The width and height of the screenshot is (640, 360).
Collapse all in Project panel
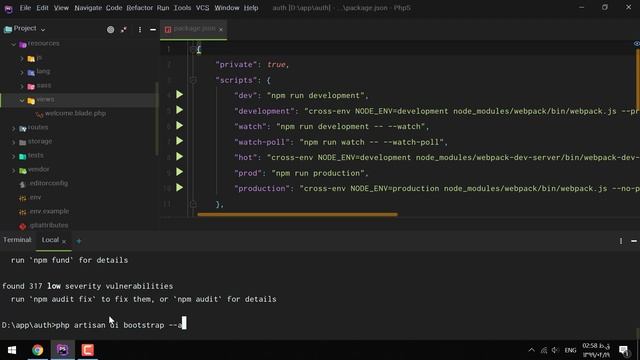pyautogui.click(x=124, y=29)
